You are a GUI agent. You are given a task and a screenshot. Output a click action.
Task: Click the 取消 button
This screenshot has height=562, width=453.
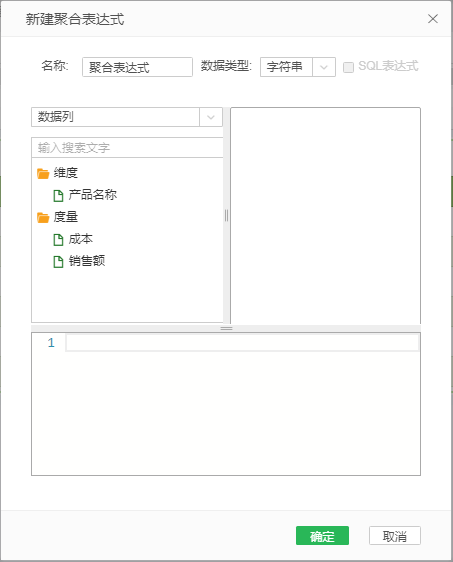[395, 535]
